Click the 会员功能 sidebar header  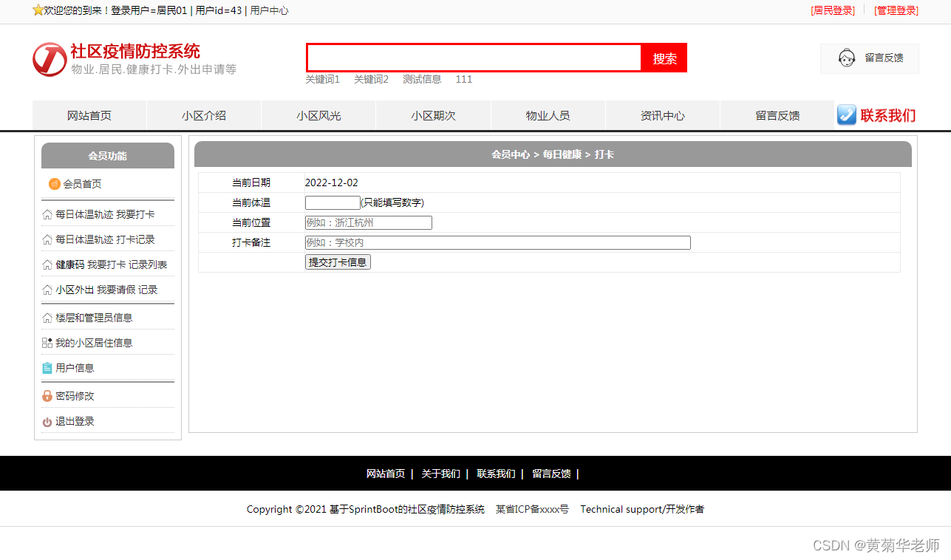tap(108, 156)
